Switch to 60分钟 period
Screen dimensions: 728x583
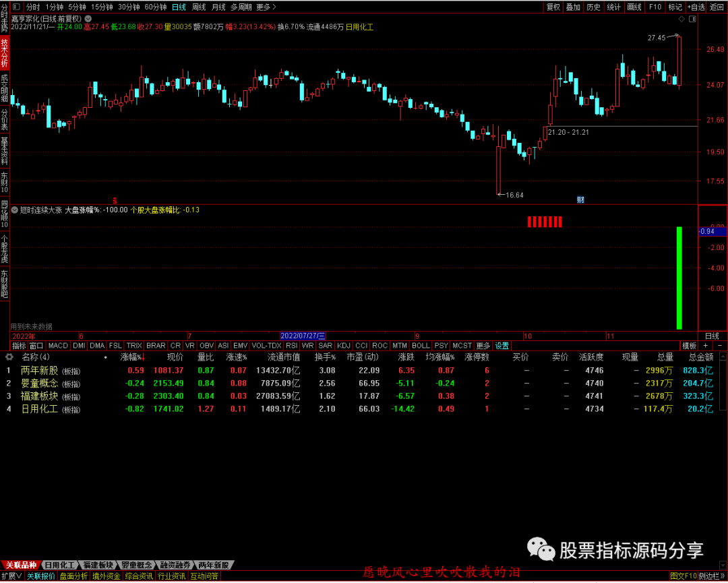coord(156,7)
